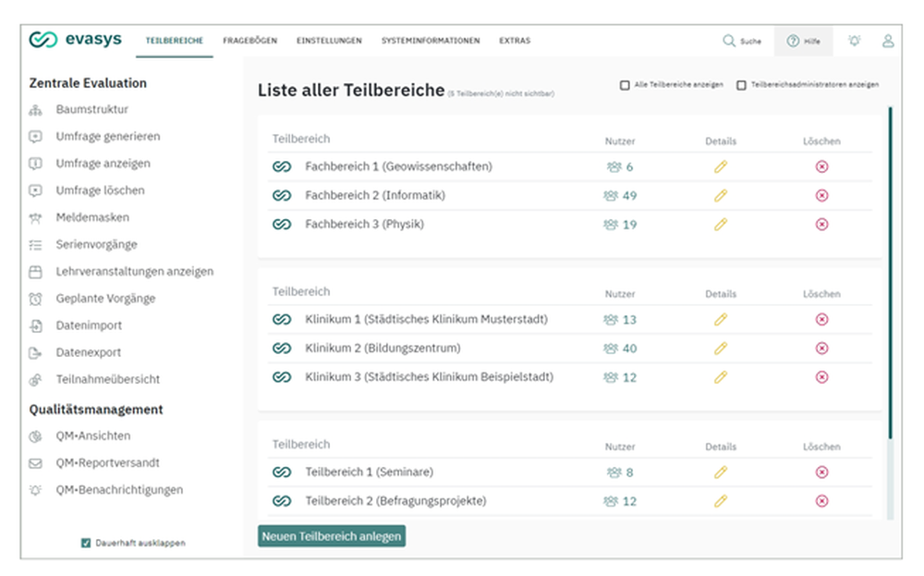Show the 13 users of Klinikum 1

click(x=620, y=320)
